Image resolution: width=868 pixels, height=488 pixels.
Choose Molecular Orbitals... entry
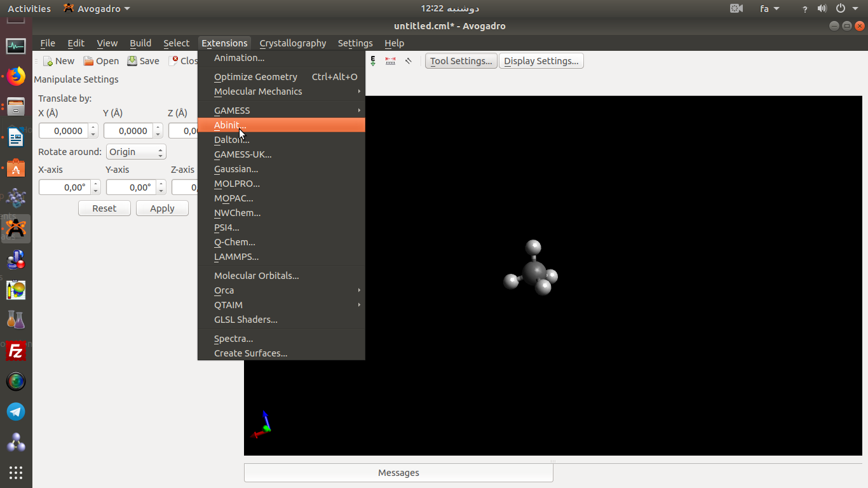pyautogui.click(x=281, y=276)
